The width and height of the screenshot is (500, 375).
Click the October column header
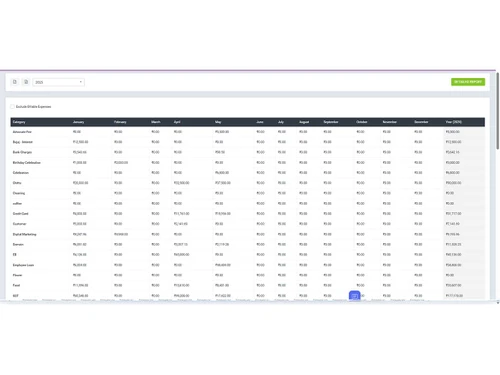(362, 122)
